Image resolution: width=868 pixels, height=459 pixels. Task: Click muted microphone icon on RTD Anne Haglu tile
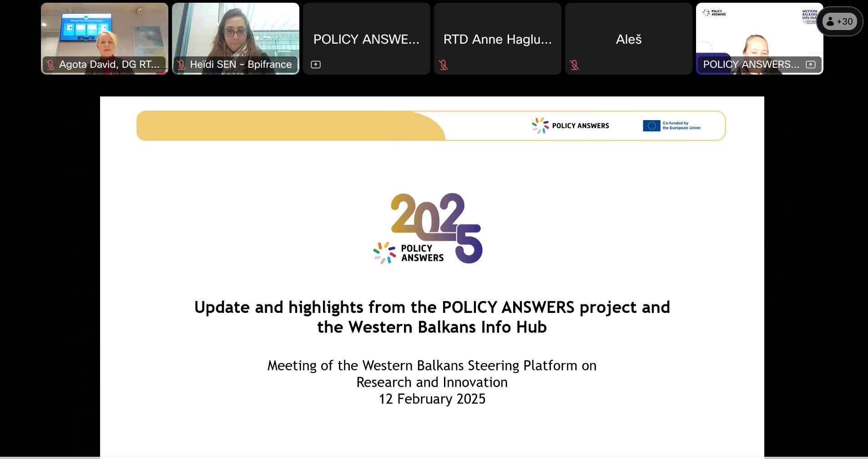click(444, 65)
